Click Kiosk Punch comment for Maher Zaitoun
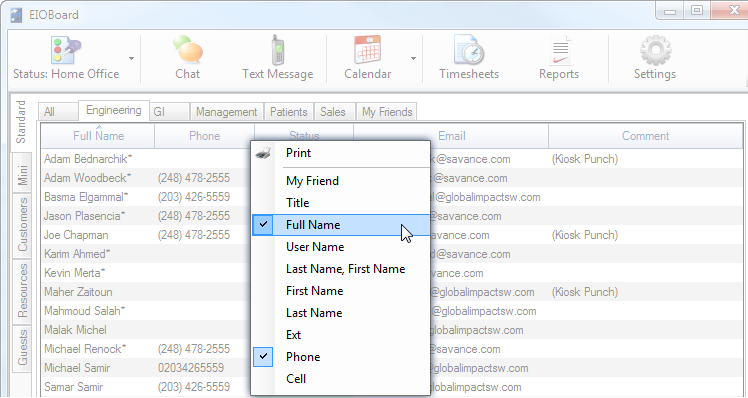This screenshot has height=398, width=748. (585, 292)
